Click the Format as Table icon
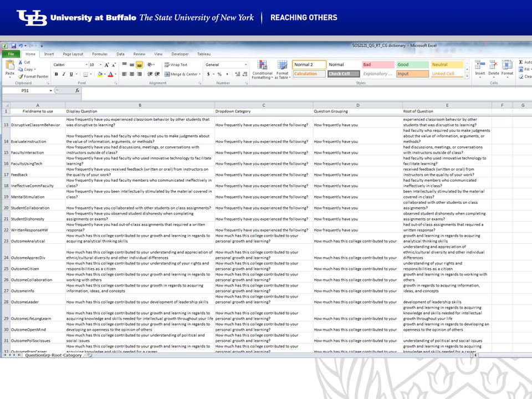Viewport: 532px width, 399px height. [282, 65]
